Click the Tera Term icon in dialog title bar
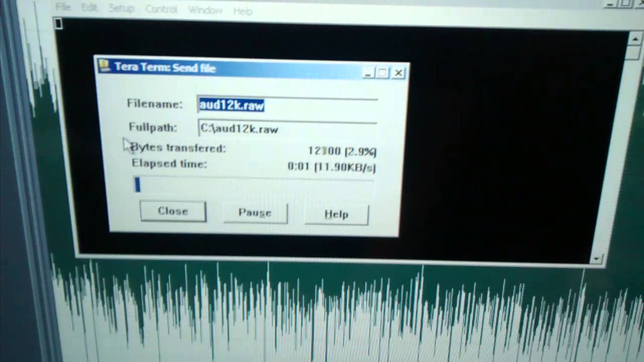Screen dimensions: 644x362 pos(104,66)
